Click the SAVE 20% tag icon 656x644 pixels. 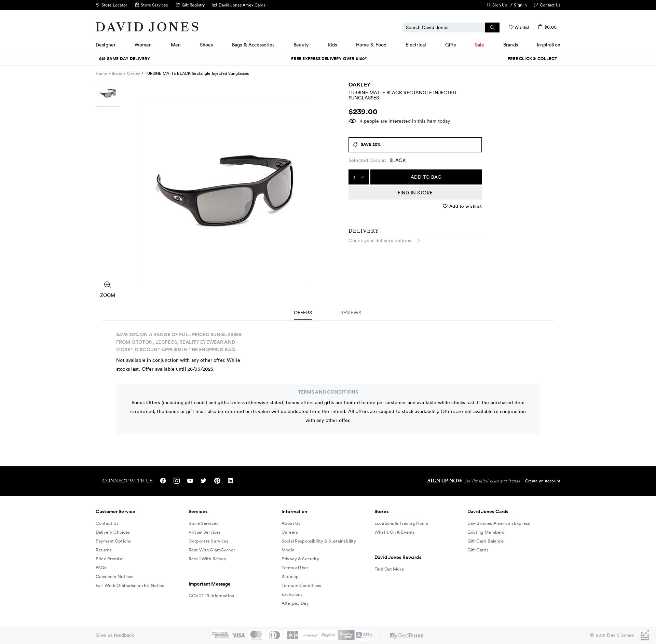tap(355, 145)
